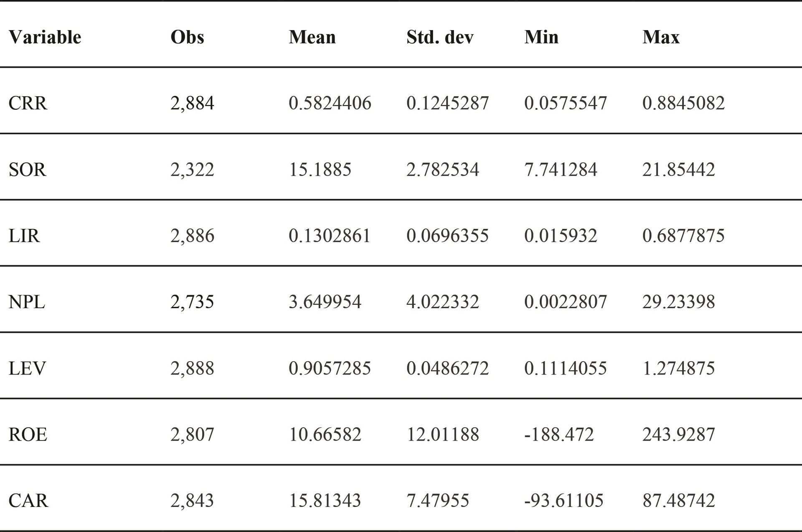
Task: Click the NPL variable row label
Action: pyautogui.click(x=26, y=302)
